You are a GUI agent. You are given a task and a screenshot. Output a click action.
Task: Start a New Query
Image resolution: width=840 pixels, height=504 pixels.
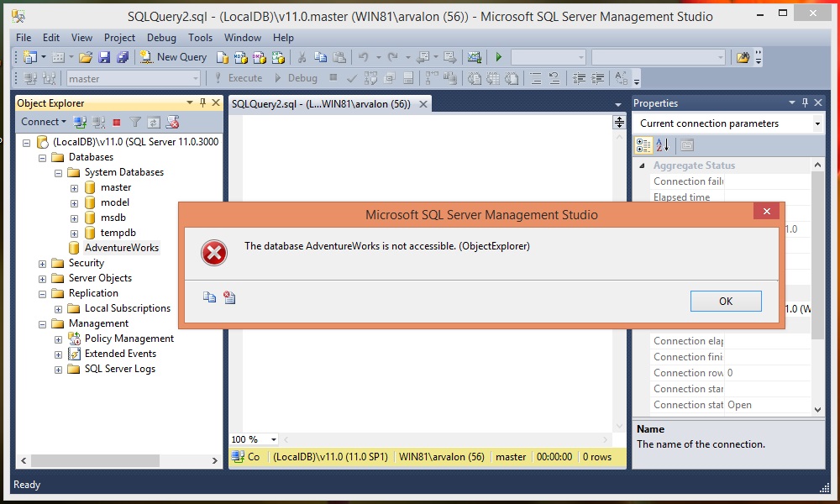coord(174,57)
